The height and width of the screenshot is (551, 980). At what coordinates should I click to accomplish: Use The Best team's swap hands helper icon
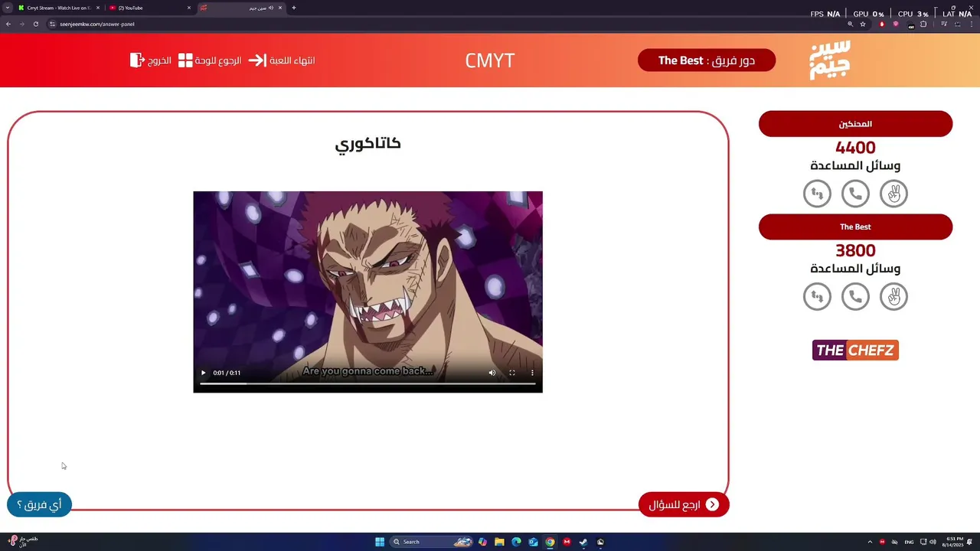(817, 296)
